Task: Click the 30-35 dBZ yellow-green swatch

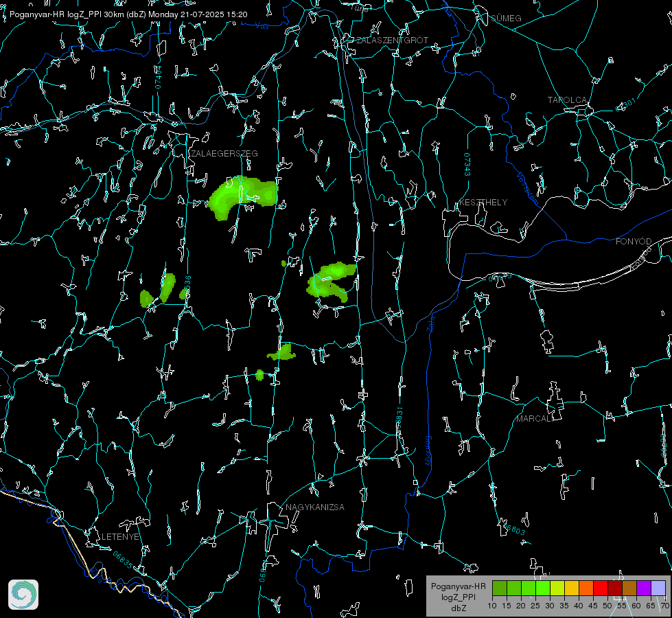Action: tap(557, 588)
